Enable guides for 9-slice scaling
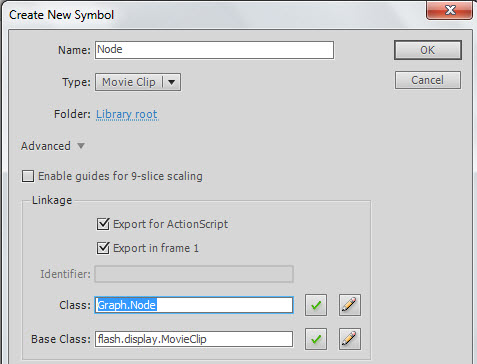477x364 pixels. tap(28, 176)
